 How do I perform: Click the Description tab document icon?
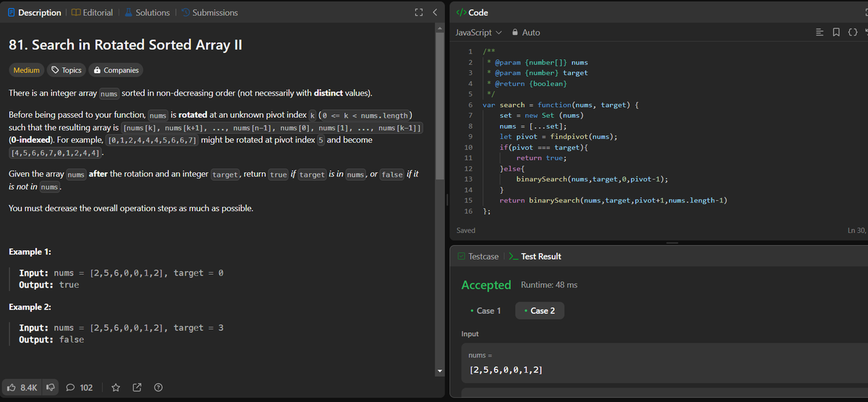click(x=12, y=12)
